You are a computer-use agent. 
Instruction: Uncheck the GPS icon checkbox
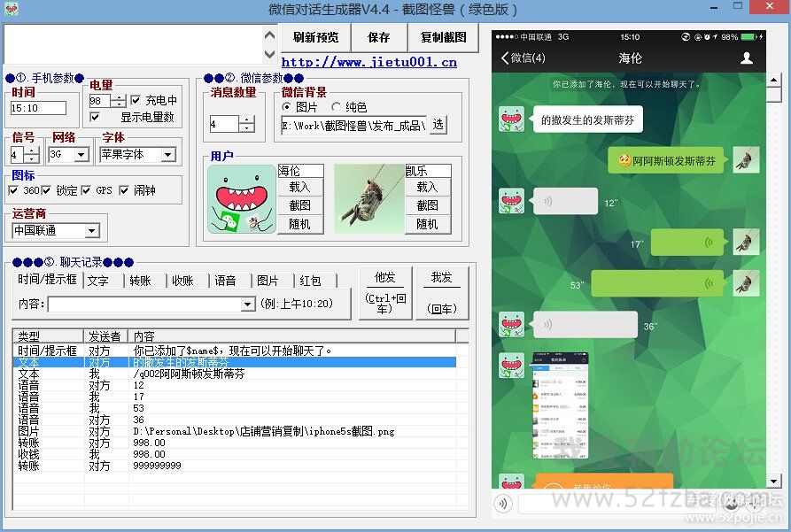(87, 190)
